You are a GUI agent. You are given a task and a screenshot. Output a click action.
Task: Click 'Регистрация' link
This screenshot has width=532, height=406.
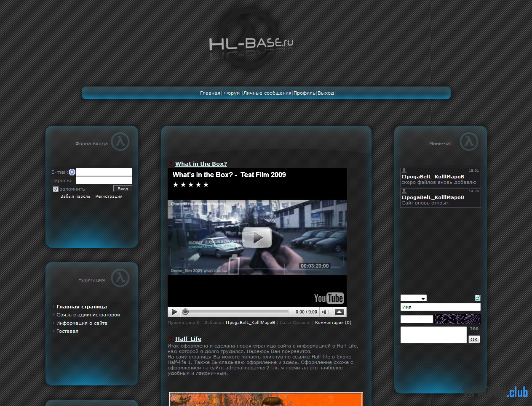pyautogui.click(x=109, y=196)
